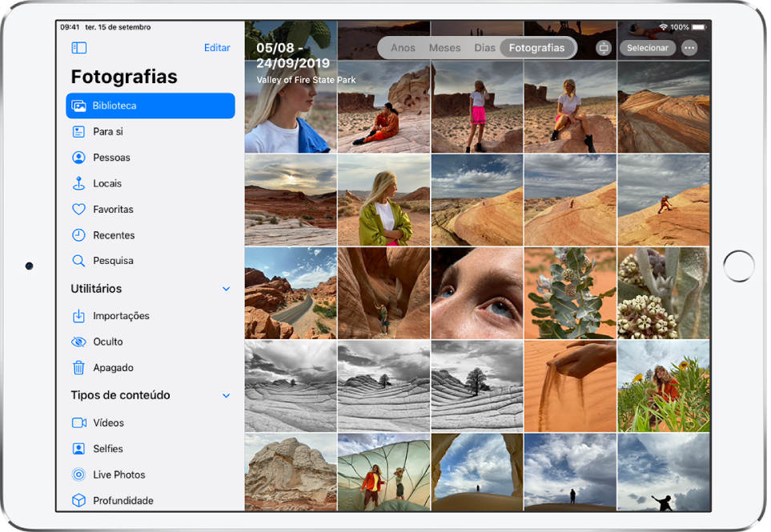
Task: Open the sunset over red rocks photo
Action: (291, 200)
